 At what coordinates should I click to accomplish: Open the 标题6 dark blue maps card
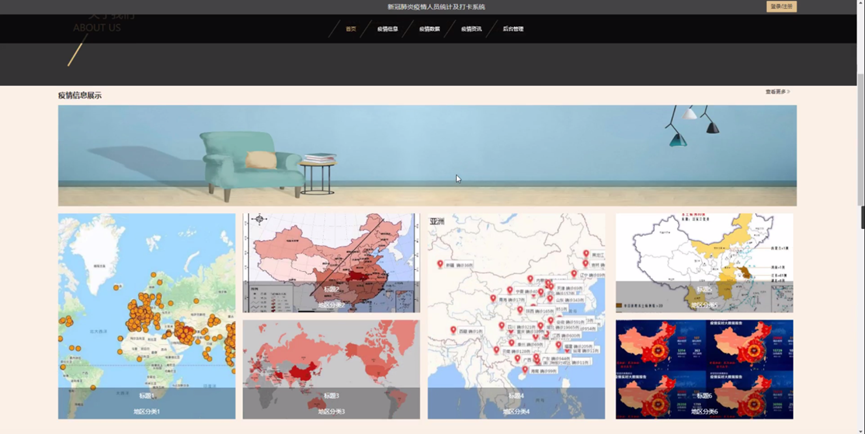pyautogui.click(x=704, y=369)
